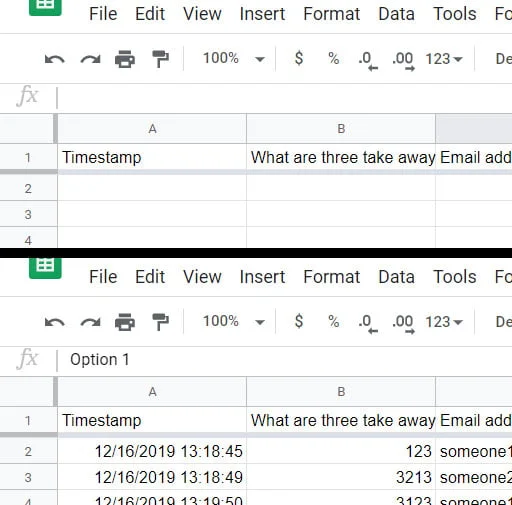Click 'What are three take away' cell in bottom sheet
512x505 pixels.
pyautogui.click(x=341, y=420)
